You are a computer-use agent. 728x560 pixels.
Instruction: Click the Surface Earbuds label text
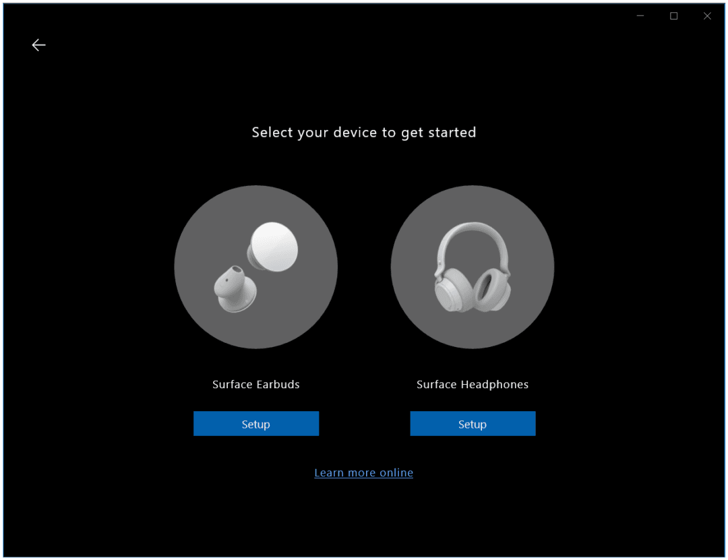pos(256,384)
